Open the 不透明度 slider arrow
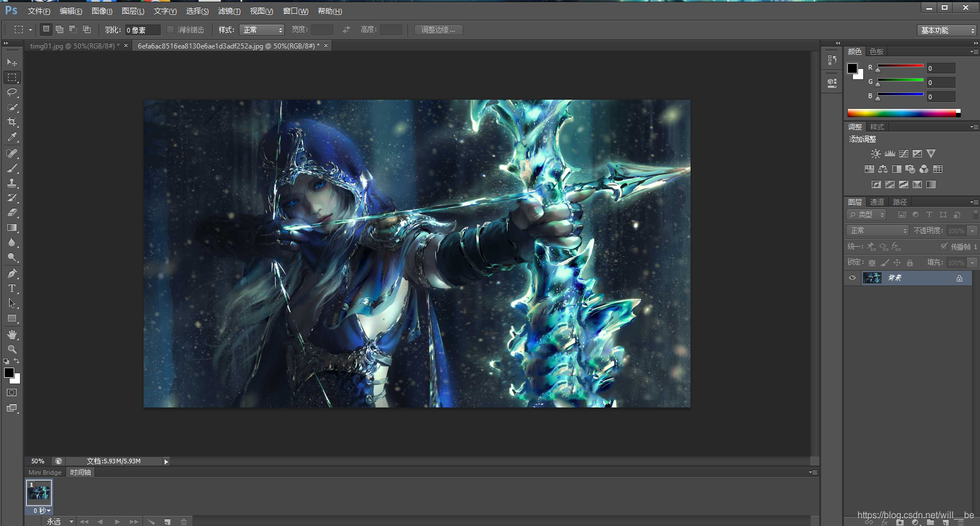The image size is (980, 526). [x=973, y=231]
